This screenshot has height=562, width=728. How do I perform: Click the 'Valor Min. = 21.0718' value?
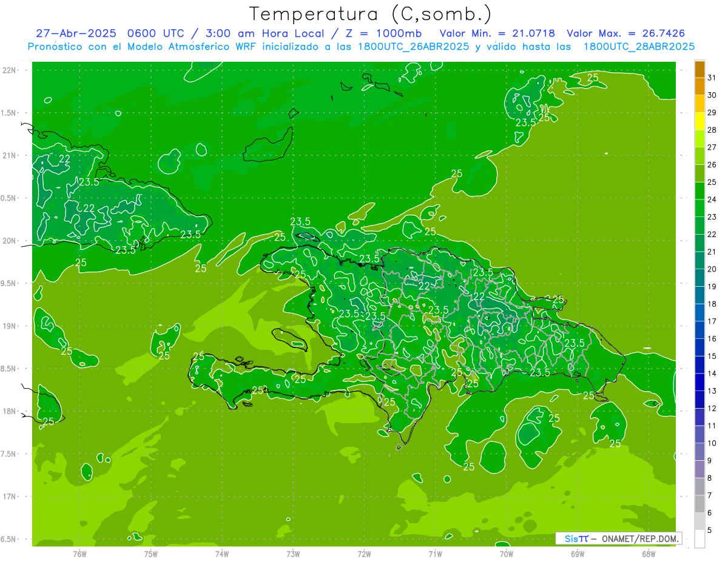pyautogui.click(x=497, y=33)
